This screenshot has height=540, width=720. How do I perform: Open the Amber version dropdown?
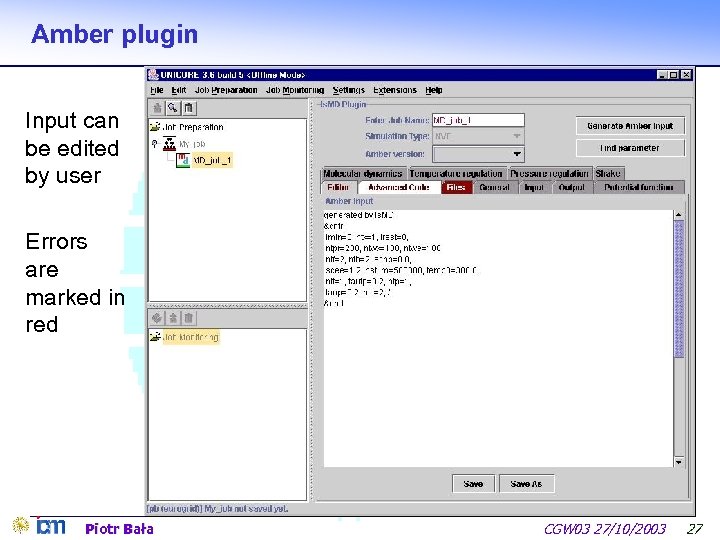click(478, 154)
